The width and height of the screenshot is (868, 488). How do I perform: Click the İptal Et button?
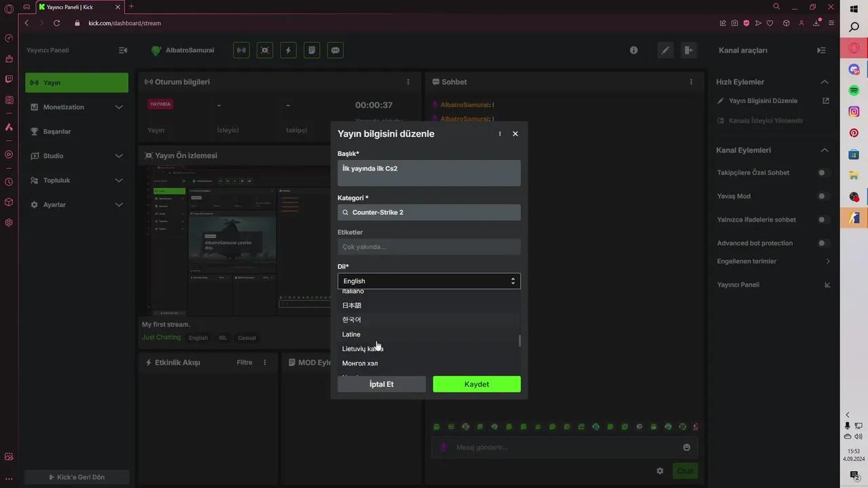click(382, 384)
